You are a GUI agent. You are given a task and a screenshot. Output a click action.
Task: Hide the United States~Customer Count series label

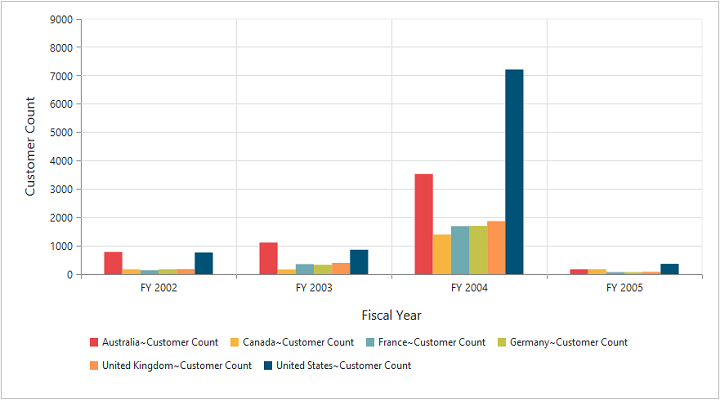point(344,366)
